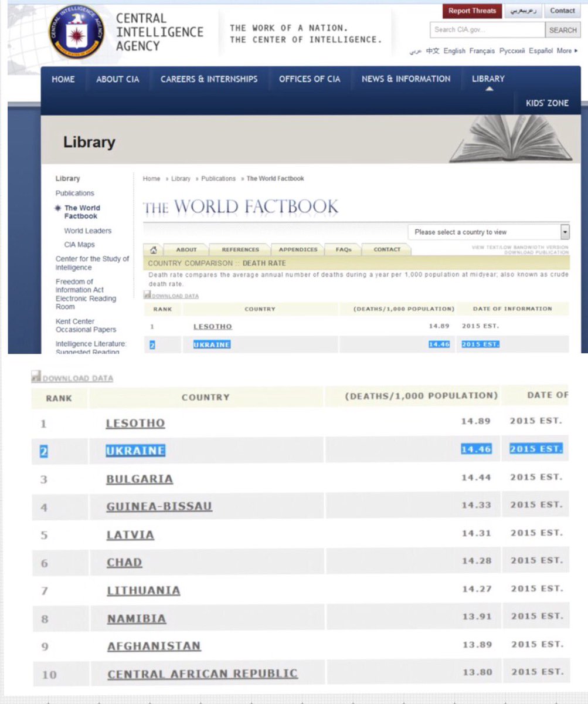Open the Factbook home tab icon
This screenshot has height=704, width=588.
(x=153, y=249)
